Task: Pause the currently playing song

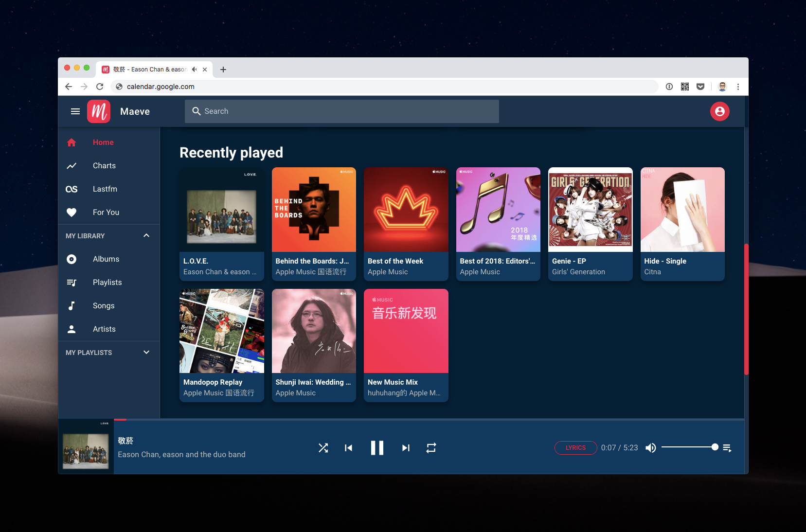Action: coord(377,447)
